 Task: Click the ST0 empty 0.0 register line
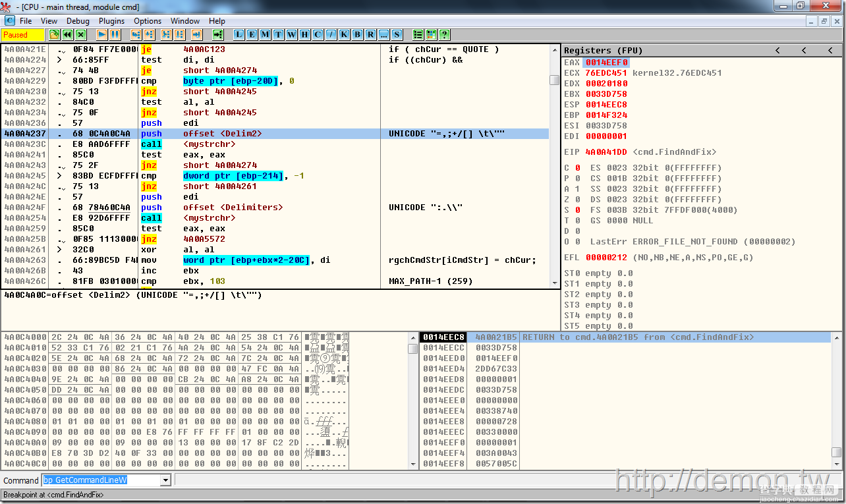click(598, 273)
